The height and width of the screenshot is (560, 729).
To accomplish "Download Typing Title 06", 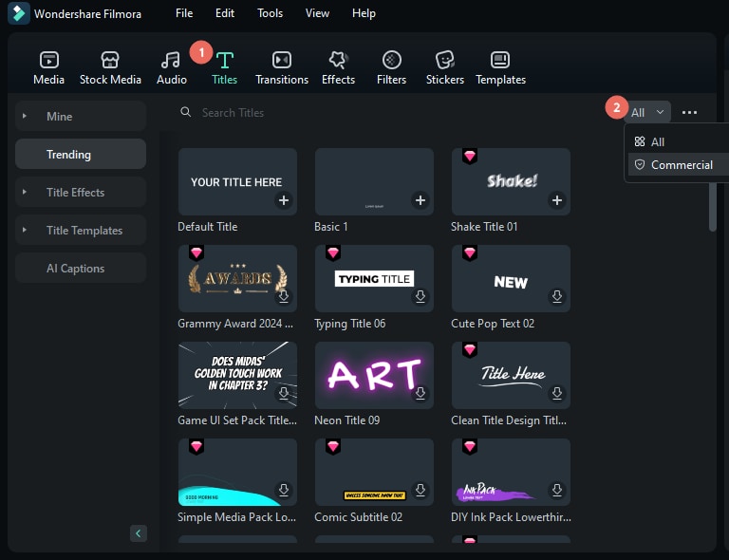I will point(421,296).
